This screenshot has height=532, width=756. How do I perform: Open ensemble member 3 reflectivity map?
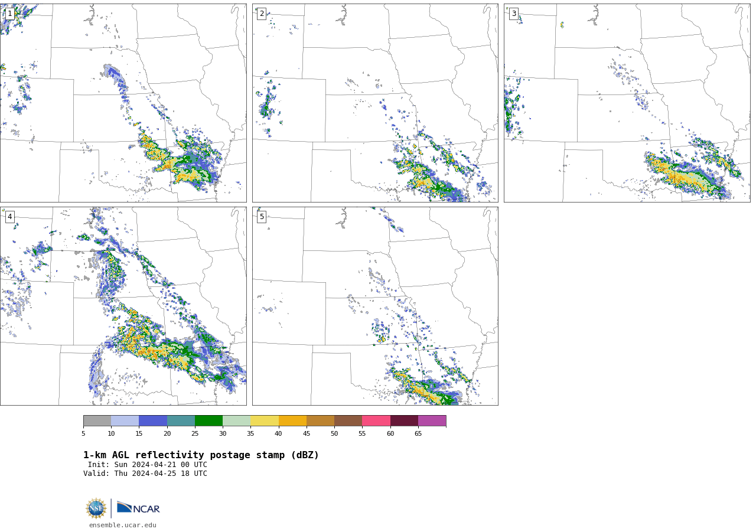(627, 103)
